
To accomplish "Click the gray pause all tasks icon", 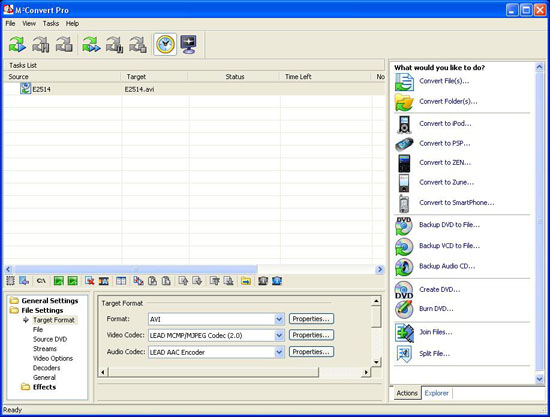I will click(x=115, y=45).
